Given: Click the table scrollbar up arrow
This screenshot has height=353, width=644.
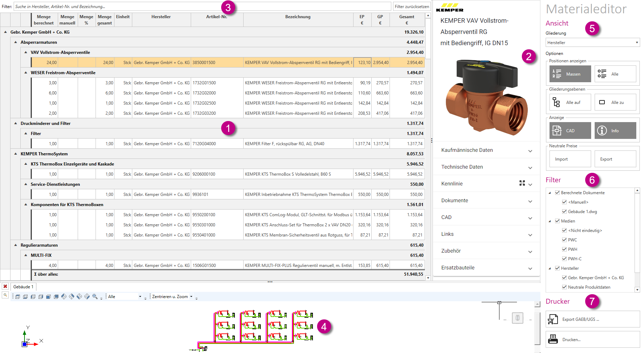Looking at the screenshot, I should click(x=428, y=15).
